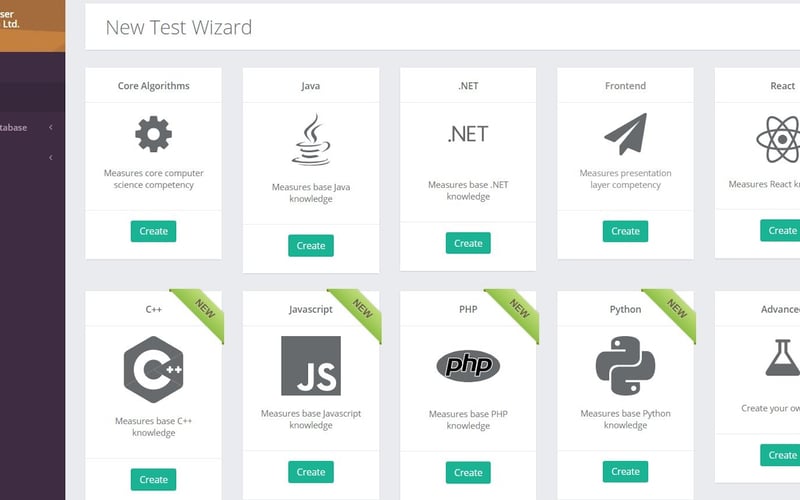The width and height of the screenshot is (800, 500).
Task: Create a Frontend test
Action: coord(626,231)
